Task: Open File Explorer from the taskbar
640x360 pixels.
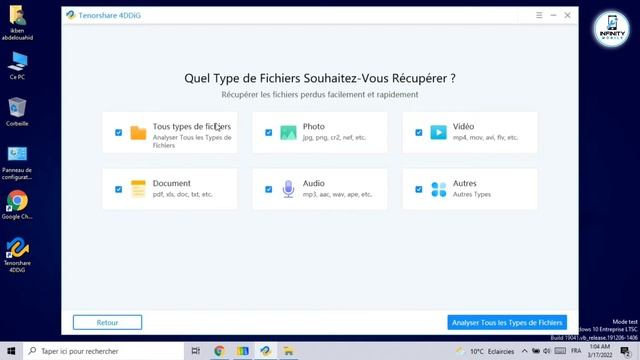Action: pos(289,351)
